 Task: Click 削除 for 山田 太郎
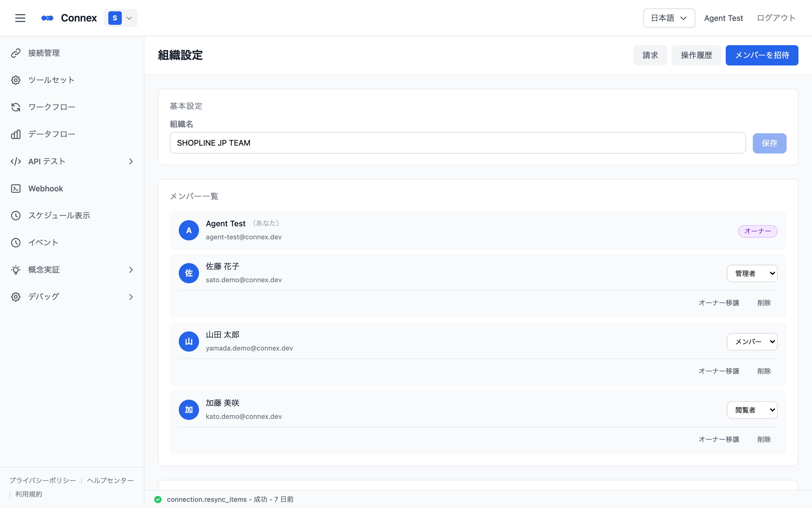pos(764,371)
